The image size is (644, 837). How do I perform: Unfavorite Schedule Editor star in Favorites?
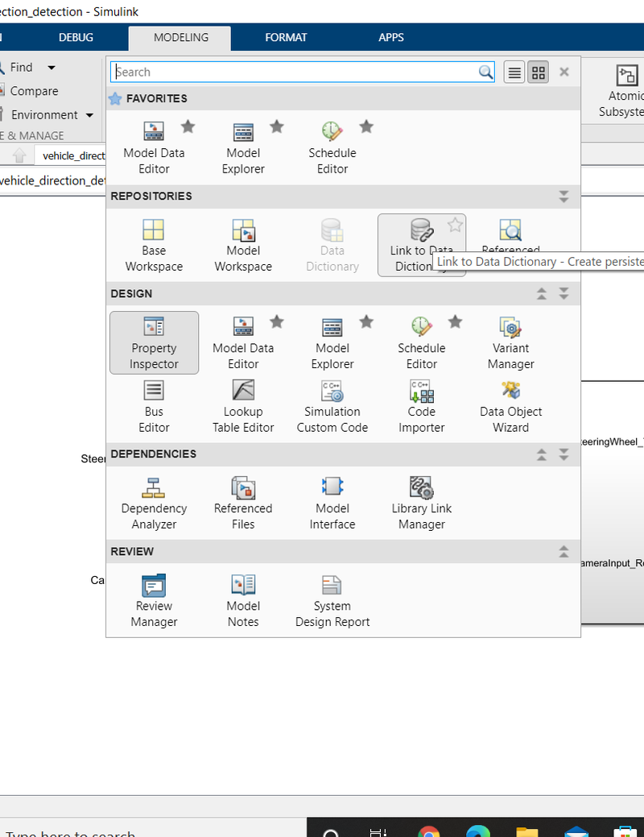pyautogui.click(x=366, y=127)
